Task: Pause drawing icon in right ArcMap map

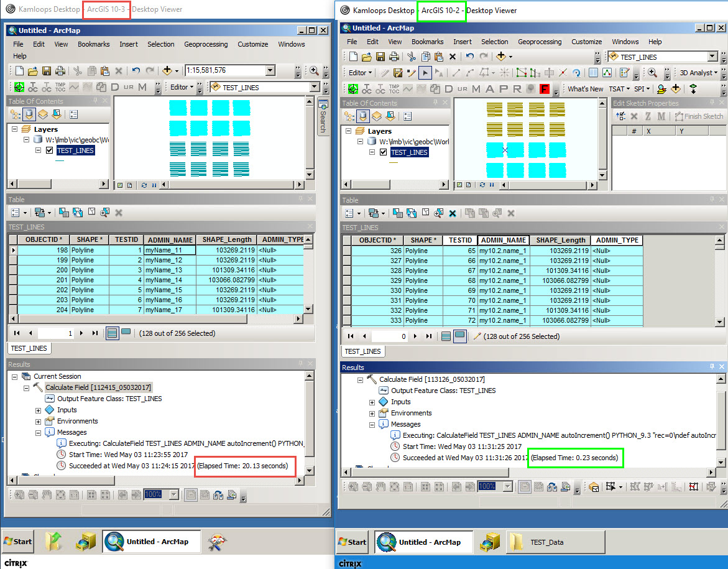Action: [492, 185]
